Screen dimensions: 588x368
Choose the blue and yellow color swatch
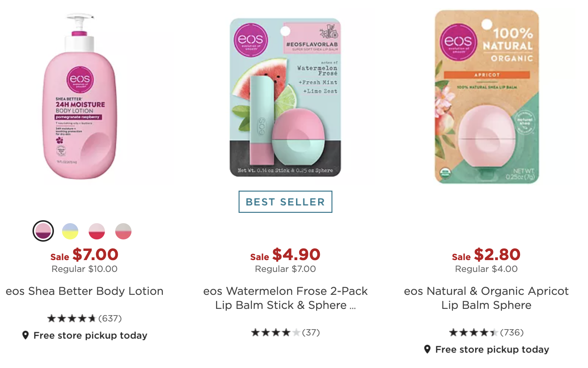pos(70,231)
